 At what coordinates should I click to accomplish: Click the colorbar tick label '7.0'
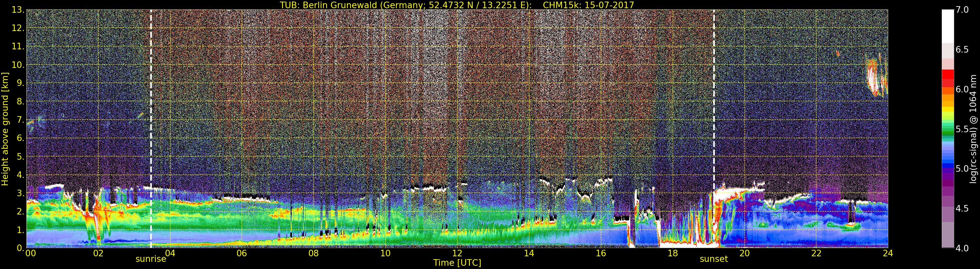962,10
